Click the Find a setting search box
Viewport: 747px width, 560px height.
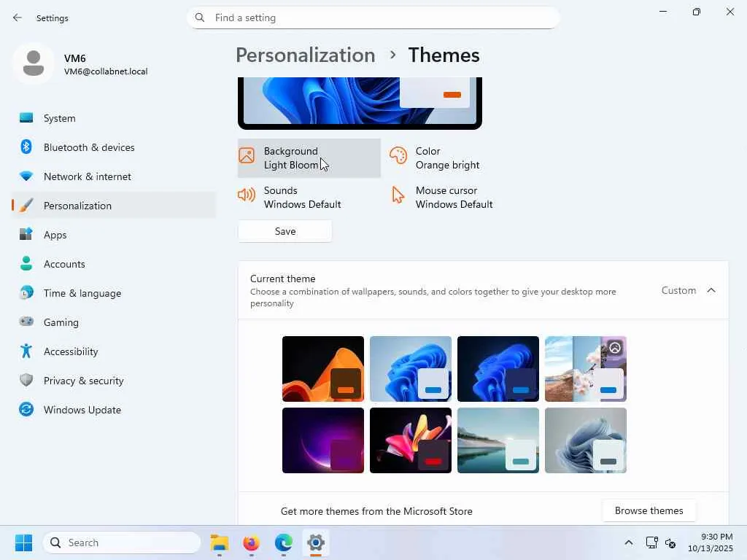click(373, 17)
